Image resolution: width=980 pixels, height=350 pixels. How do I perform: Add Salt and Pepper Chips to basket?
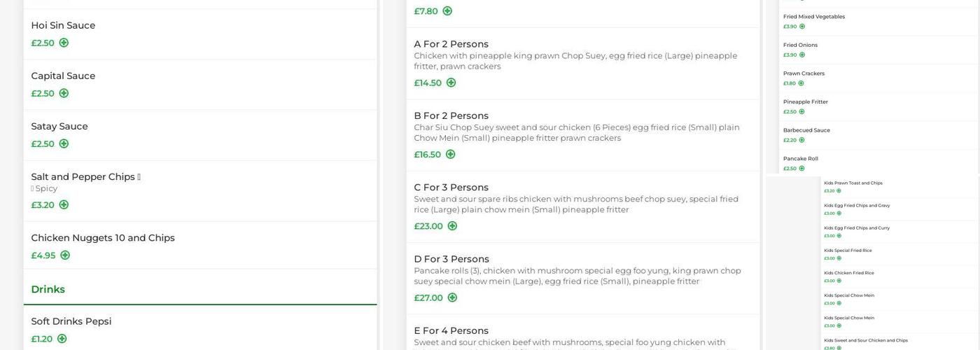pyautogui.click(x=64, y=205)
